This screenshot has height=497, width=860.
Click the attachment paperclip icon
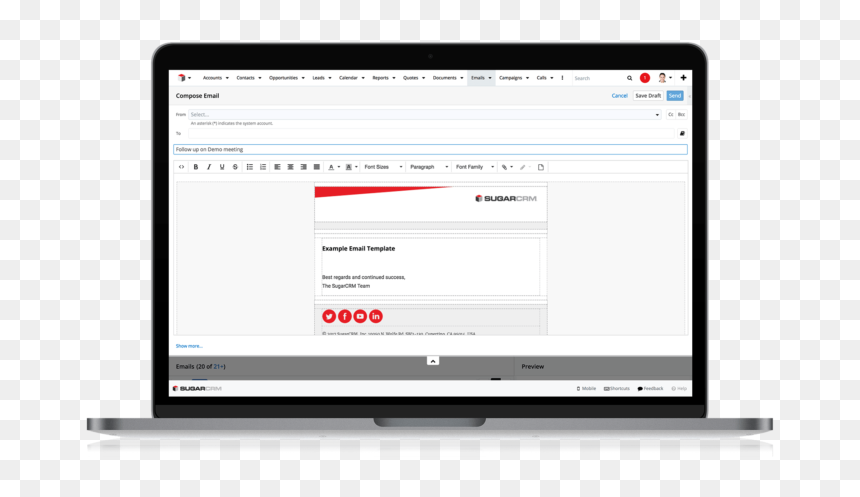[507, 167]
